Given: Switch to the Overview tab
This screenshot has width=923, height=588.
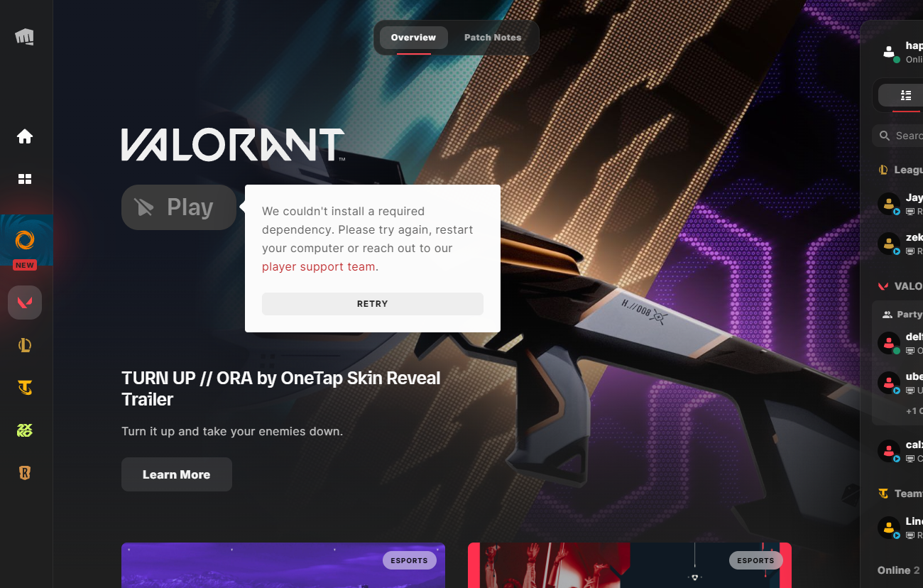Looking at the screenshot, I should pyautogui.click(x=413, y=38).
